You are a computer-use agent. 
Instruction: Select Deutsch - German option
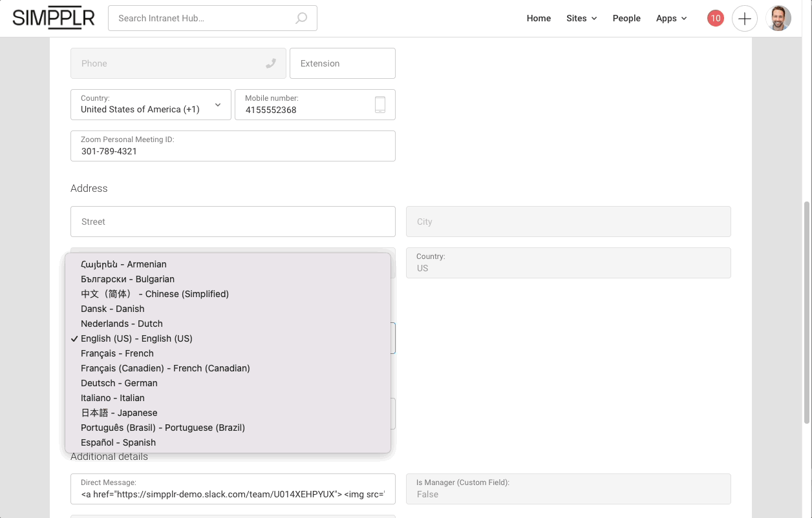point(228,383)
